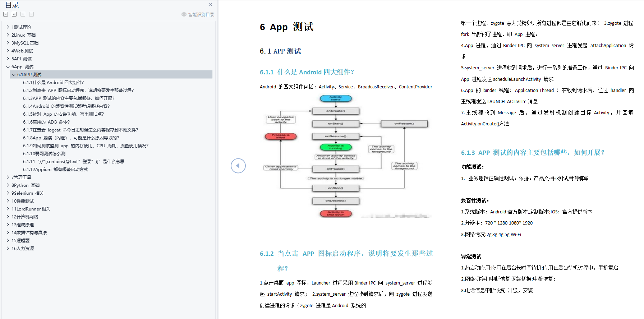Image resolution: width=644 pixels, height=319 pixels.
Task: Click the page heading 6 App 测试
Action: pos(286,27)
